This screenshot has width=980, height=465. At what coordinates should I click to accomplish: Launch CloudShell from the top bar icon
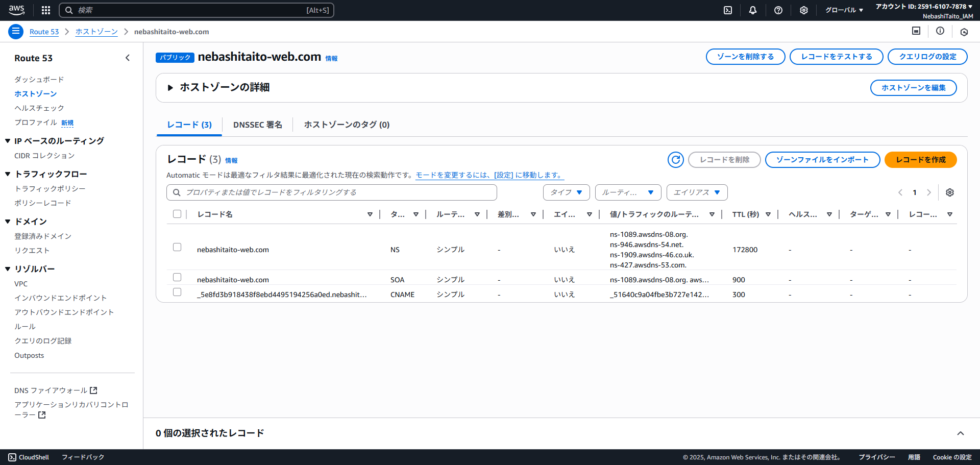pyautogui.click(x=728, y=10)
